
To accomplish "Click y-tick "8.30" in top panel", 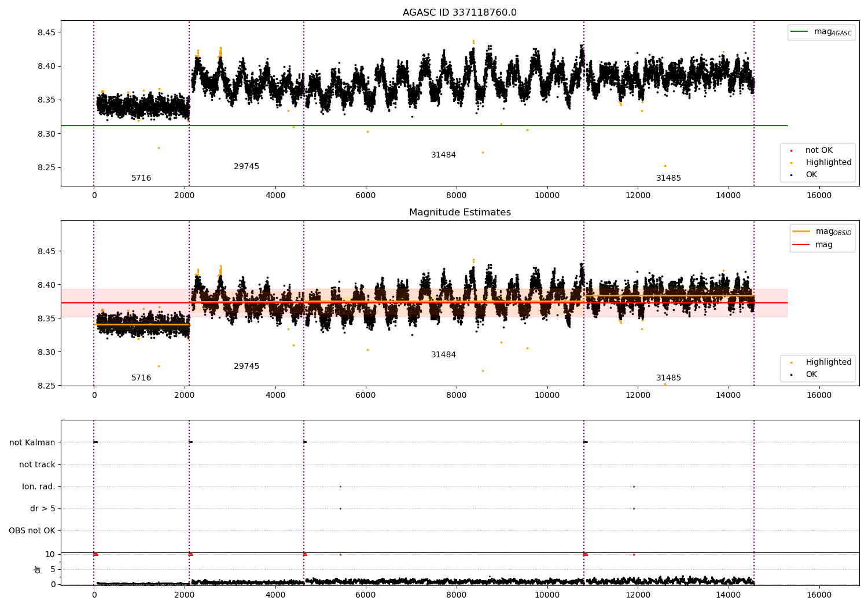I will (46, 134).
